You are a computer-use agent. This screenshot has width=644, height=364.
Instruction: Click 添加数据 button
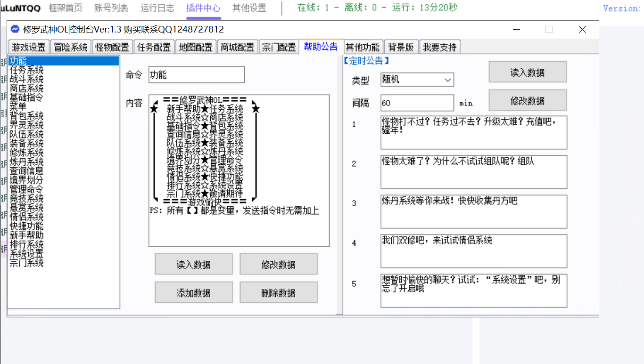[x=193, y=292]
